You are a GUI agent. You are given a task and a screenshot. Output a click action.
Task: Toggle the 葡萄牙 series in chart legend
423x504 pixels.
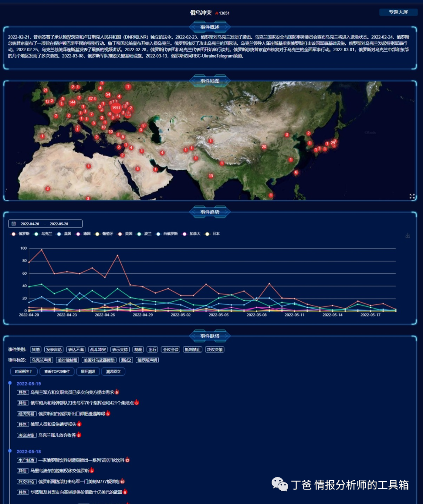[x=104, y=234]
